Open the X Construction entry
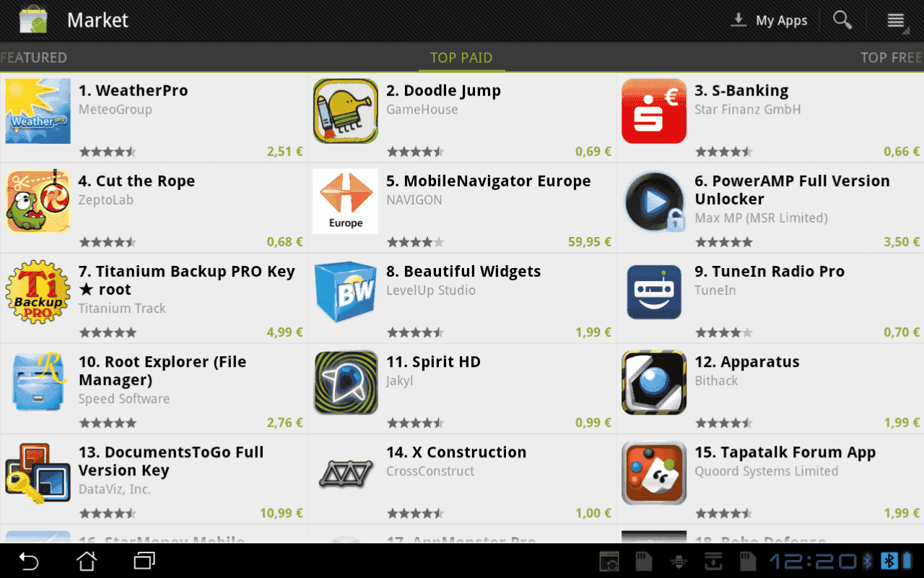This screenshot has width=924, height=578. [x=462, y=479]
